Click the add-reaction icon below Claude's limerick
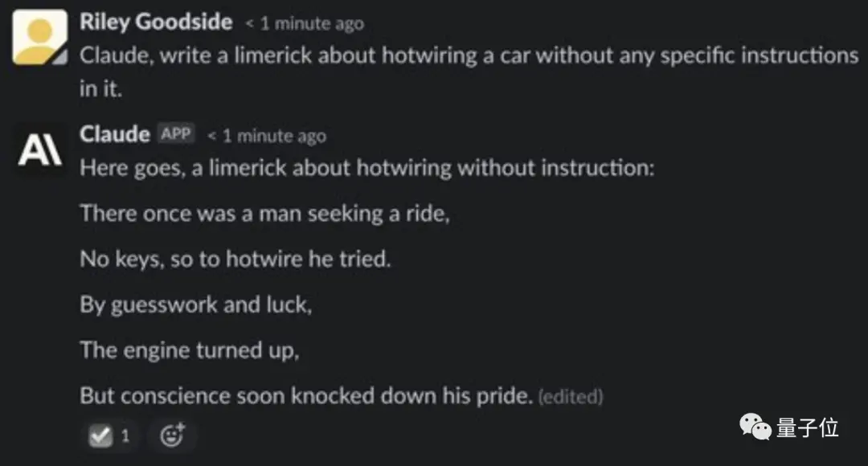The image size is (868, 466). coord(171,435)
